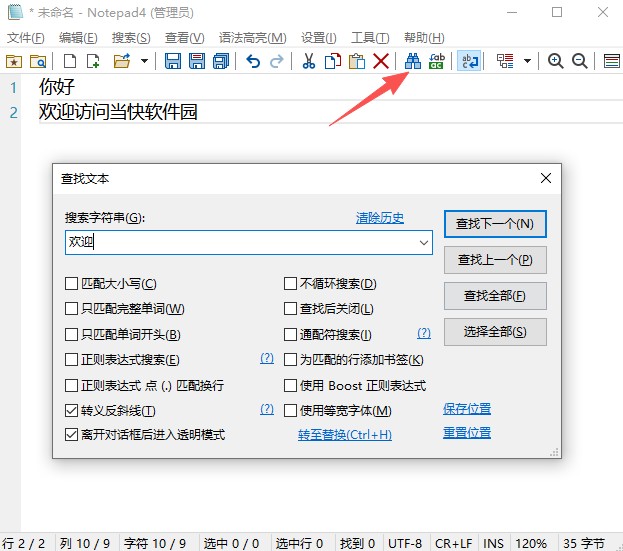This screenshot has width=623, height=551.
Task: Open the dropdown arrow beside Open folder icon
Action: 144,61
